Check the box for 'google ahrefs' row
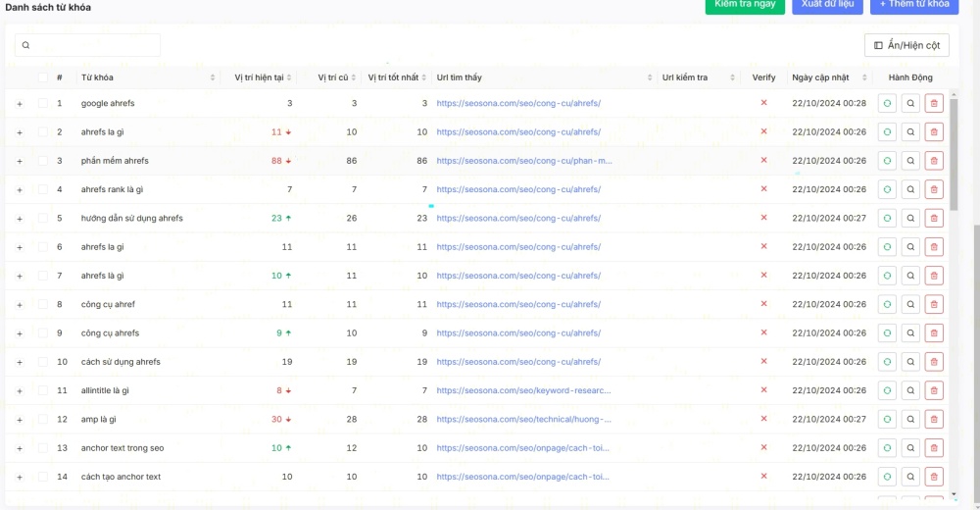Viewport: 980px width, 510px height. [43, 103]
